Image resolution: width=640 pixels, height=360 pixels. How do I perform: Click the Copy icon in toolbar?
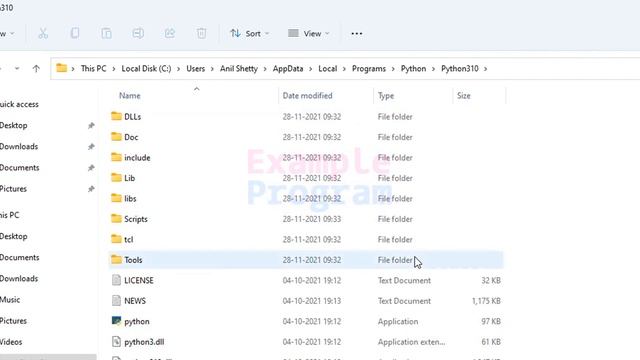[x=75, y=33]
